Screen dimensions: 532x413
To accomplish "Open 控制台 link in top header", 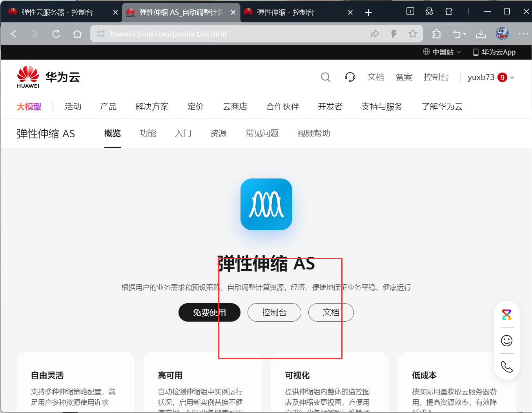I will [436, 77].
